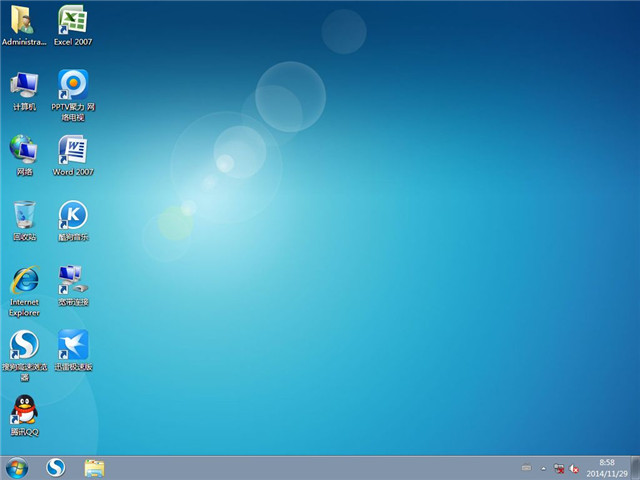Screen dimensions: 640x480
Task: Select the Administrator folder desktop icon
Action: [24, 24]
